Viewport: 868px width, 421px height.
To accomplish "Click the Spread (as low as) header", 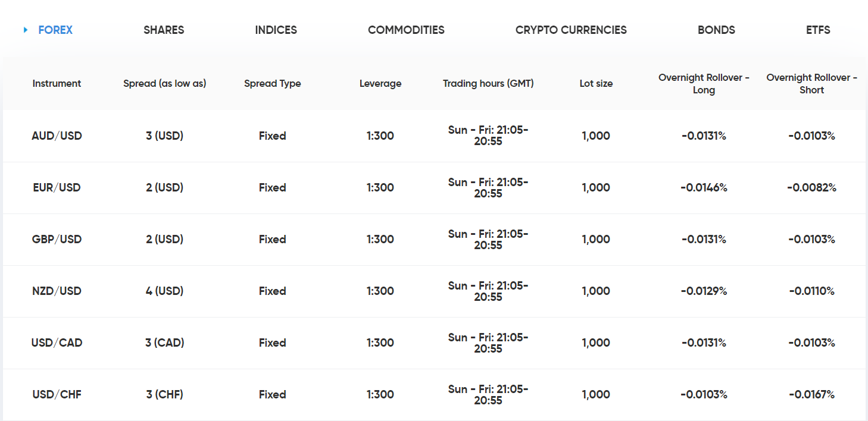I will 165,83.
